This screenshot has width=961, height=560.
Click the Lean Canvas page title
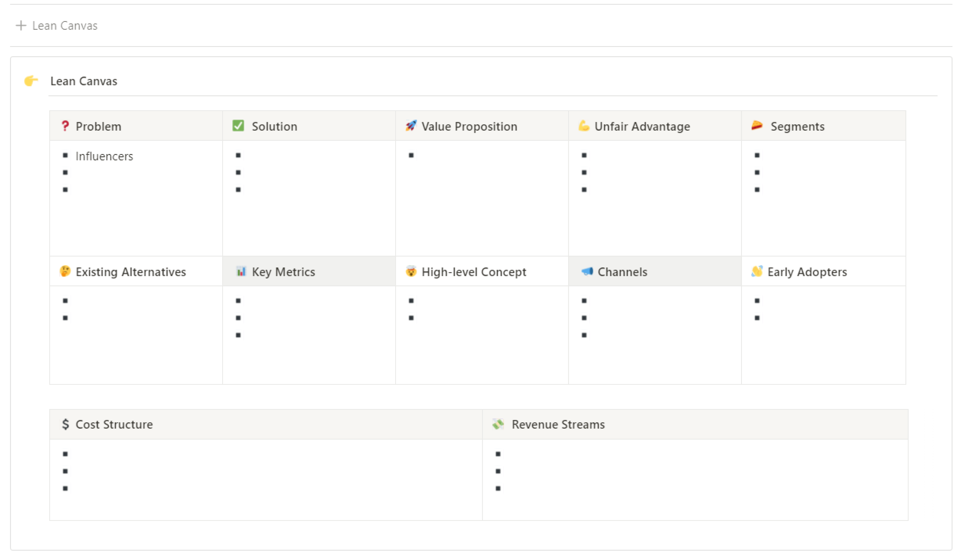coord(84,81)
